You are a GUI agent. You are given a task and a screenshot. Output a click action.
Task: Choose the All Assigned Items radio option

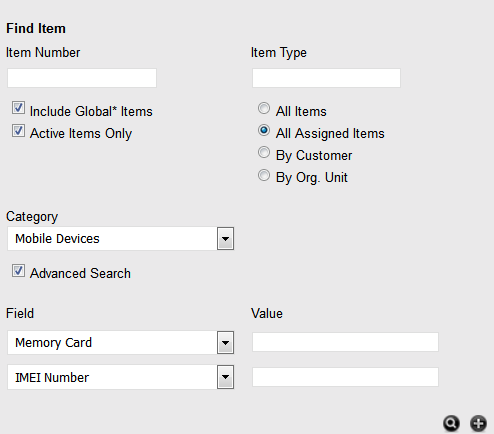click(x=264, y=130)
